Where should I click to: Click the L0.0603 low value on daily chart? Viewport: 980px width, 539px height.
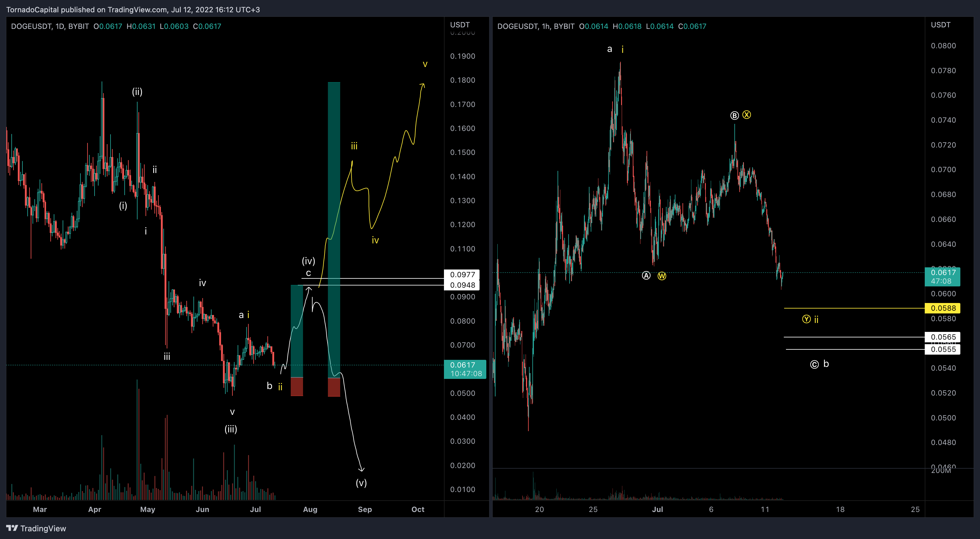(x=174, y=26)
